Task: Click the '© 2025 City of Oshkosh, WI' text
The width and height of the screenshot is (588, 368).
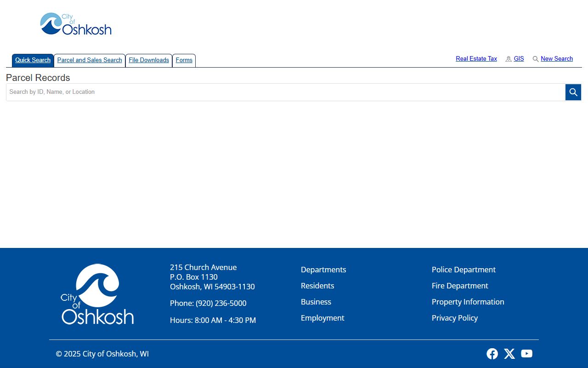Action: click(x=102, y=354)
